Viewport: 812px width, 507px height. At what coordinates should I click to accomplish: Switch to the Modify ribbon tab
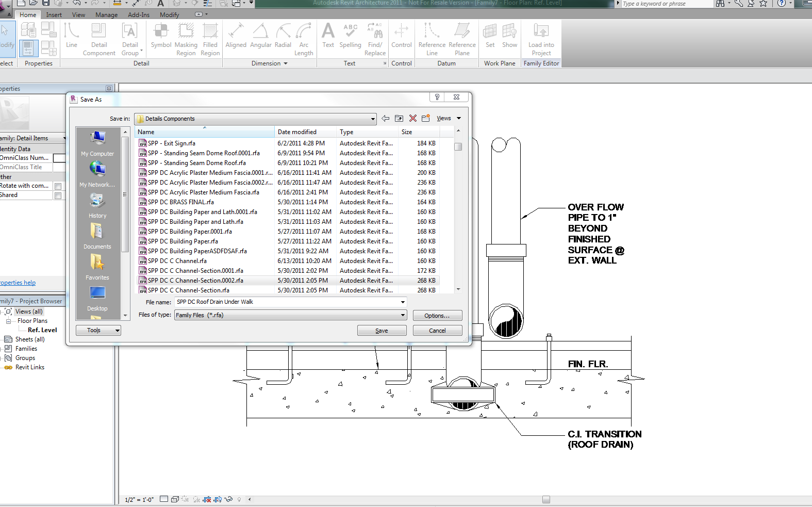pyautogui.click(x=169, y=15)
